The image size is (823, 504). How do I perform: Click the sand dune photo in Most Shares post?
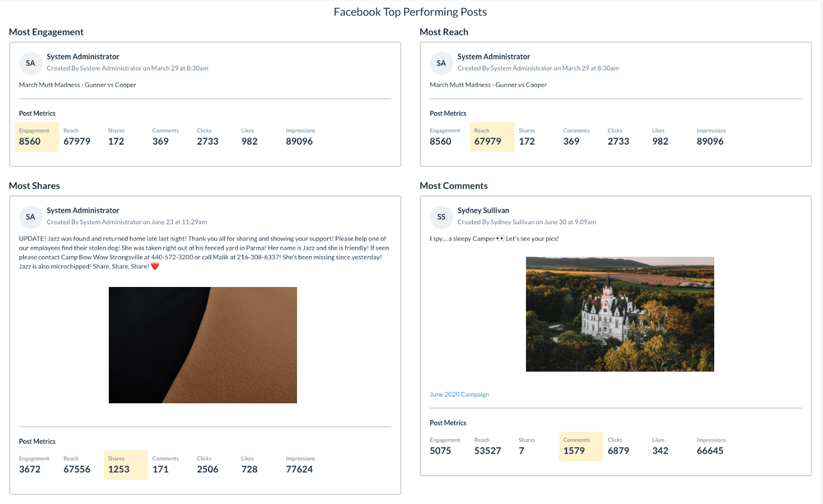coord(202,345)
